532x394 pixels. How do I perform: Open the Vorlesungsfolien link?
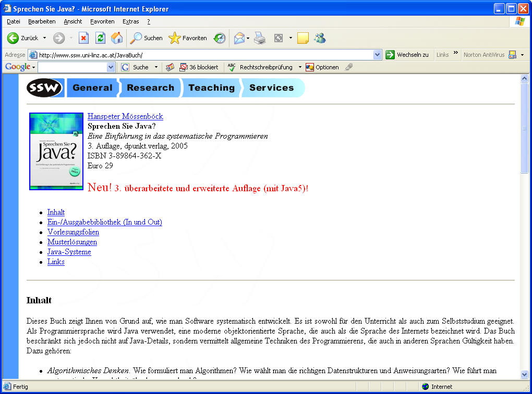point(73,232)
